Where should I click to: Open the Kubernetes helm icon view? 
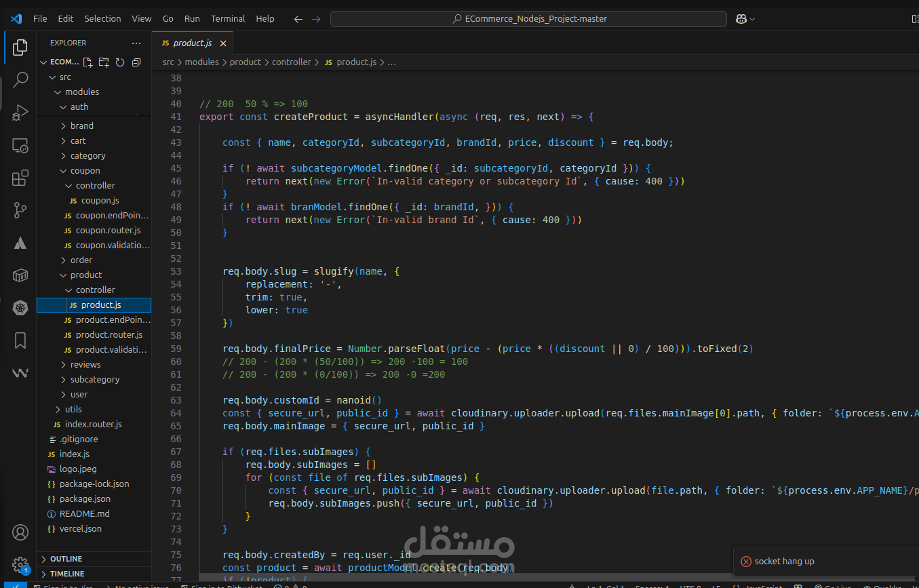point(20,308)
